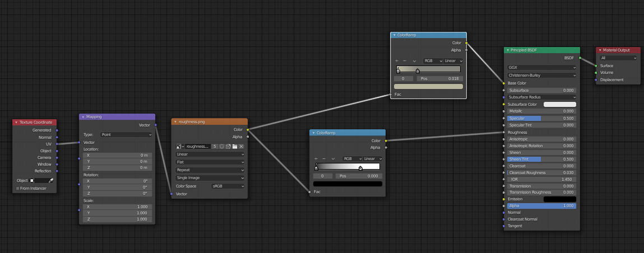Screen dimensions: 644x253
Task: Click the Clearcoat Roughness field
Action: click(542, 172)
